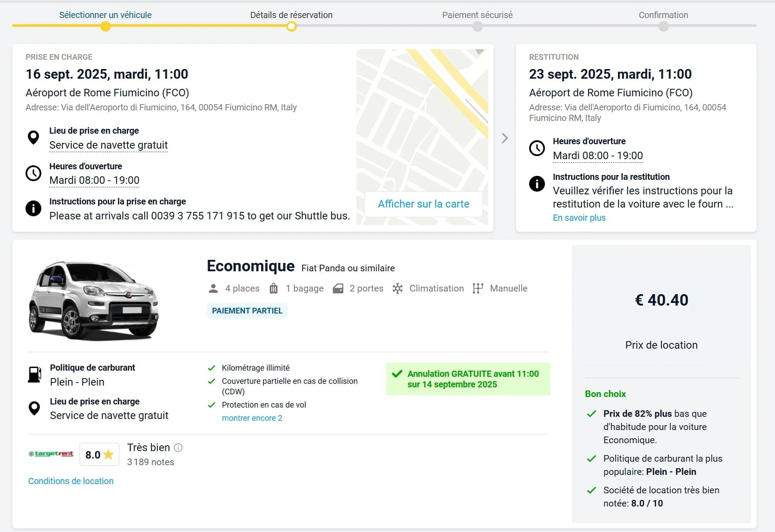Open the Conditions de location link

coord(71,481)
